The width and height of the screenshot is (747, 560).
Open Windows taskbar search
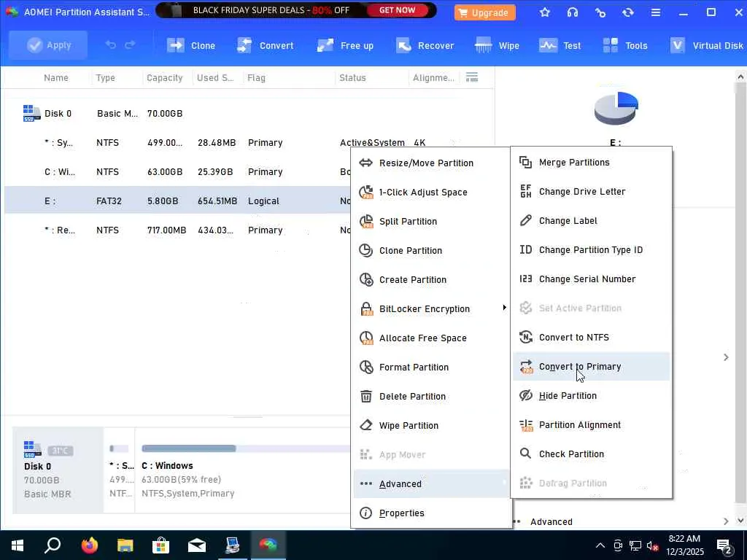tap(53, 545)
